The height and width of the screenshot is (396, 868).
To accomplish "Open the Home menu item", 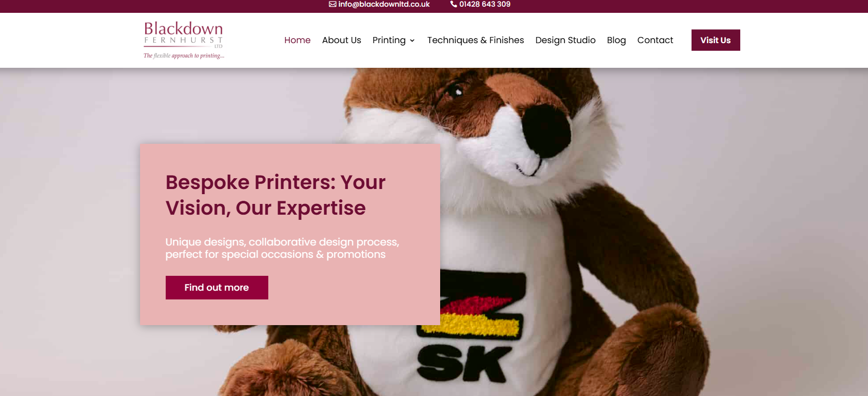I will click(298, 40).
